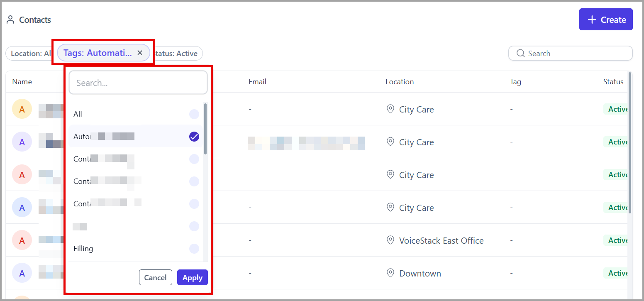Click the Cancel button
This screenshot has height=301, width=644.
click(156, 278)
